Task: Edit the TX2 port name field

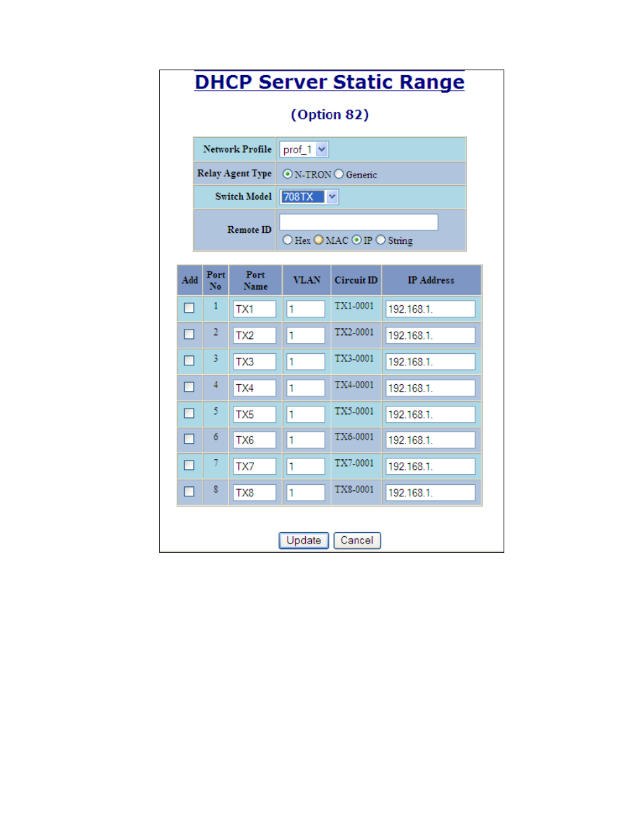Action: [254, 336]
